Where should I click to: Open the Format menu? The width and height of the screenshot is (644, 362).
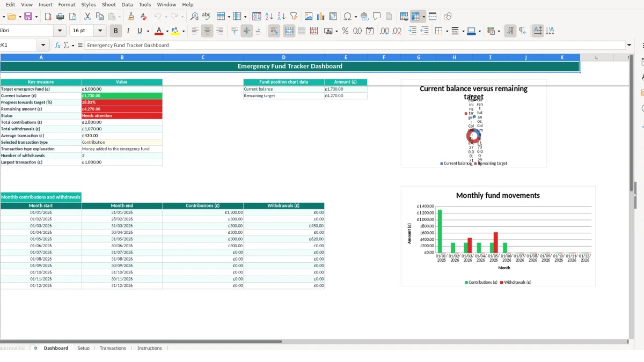pos(67,4)
